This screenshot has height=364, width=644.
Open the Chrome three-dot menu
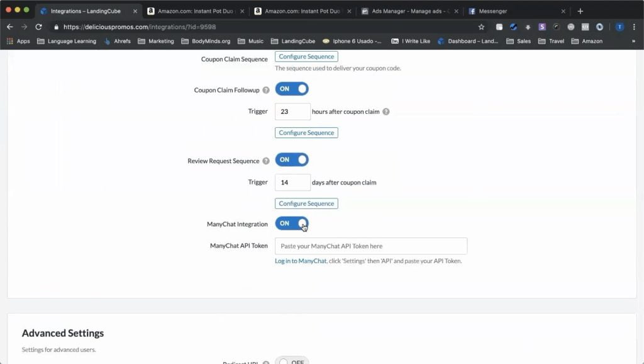click(x=634, y=26)
